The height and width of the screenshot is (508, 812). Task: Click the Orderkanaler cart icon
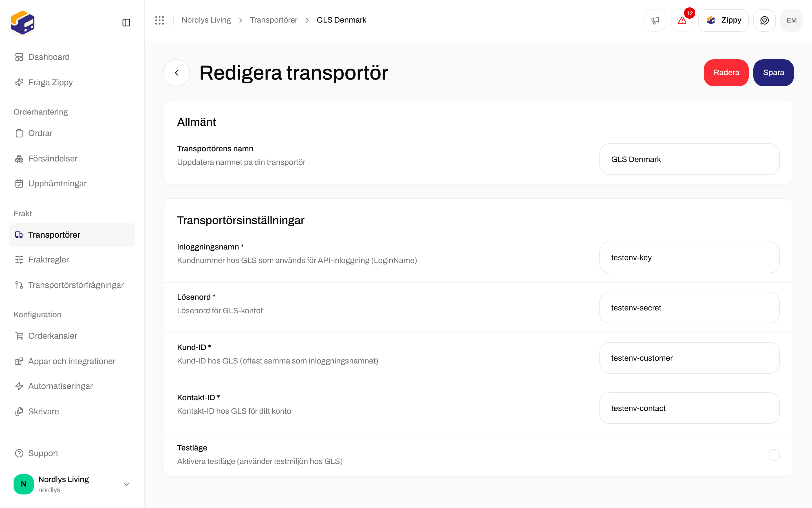pyautogui.click(x=19, y=336)
